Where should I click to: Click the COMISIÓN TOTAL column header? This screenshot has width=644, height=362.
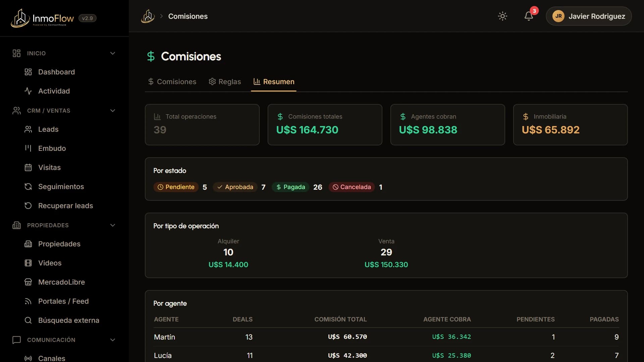(340, 319)
